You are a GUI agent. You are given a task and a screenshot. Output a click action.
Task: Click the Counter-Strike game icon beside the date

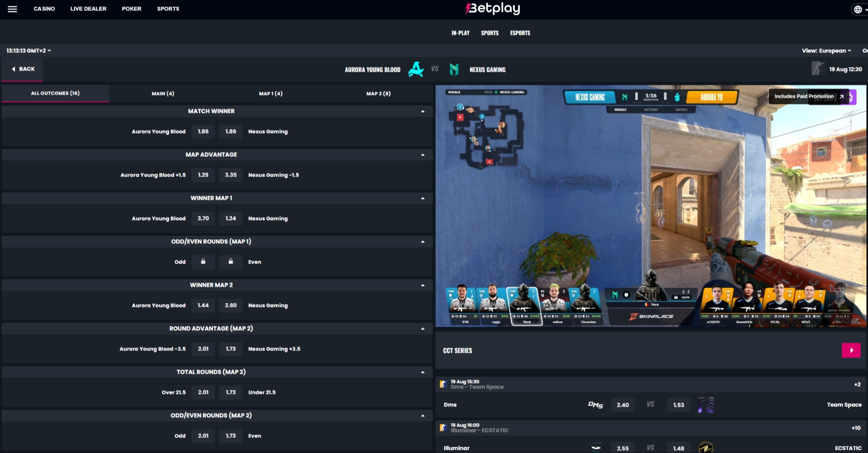pos(817,69)
